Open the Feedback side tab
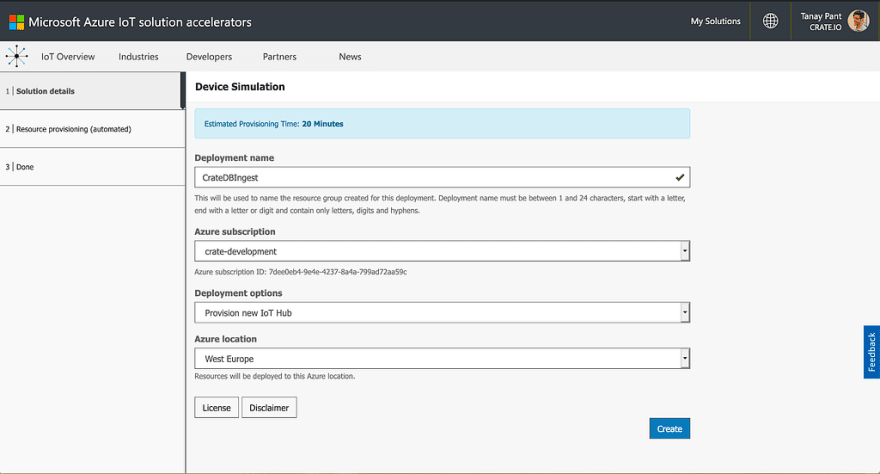The width and height of the screenshot is (880, 474). [x=872, y=352]
